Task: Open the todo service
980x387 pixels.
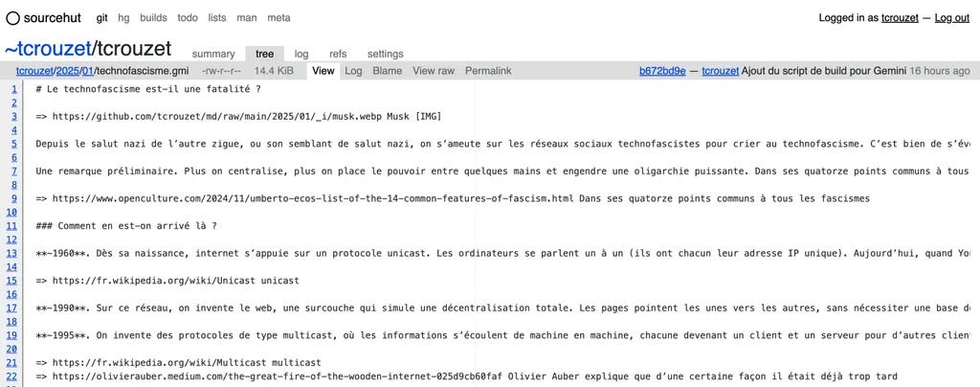Action: [188, 18]
